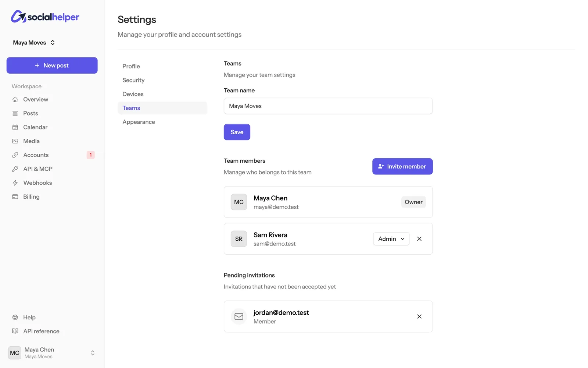Click the API & MCP key icon
Viewport: 588px width, 368px height.
pyautogui.click(x=15, y=169)
